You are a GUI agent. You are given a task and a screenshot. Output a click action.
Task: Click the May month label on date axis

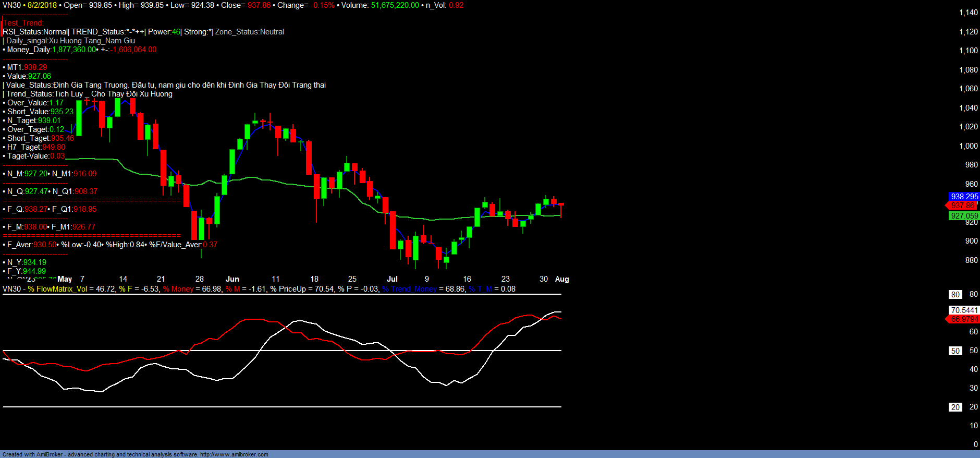tap(65, 279)
